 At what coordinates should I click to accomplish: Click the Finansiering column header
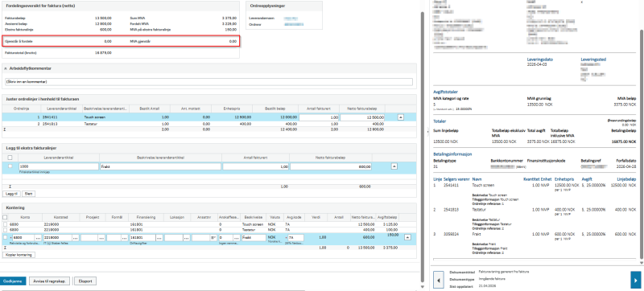147,217
